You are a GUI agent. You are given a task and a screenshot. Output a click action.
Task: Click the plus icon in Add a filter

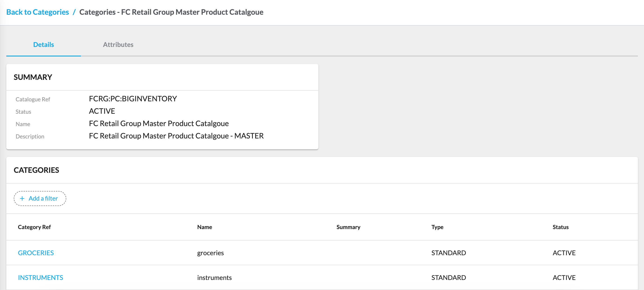(x=22, y=198)
